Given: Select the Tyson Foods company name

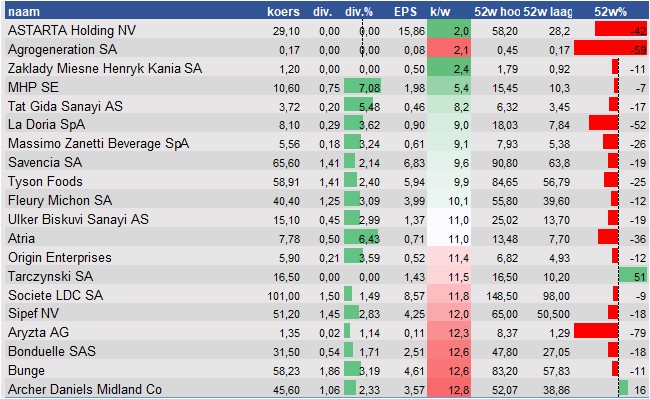Looking at the screenshot, I should pyautogui.click(x=45, y=181).
